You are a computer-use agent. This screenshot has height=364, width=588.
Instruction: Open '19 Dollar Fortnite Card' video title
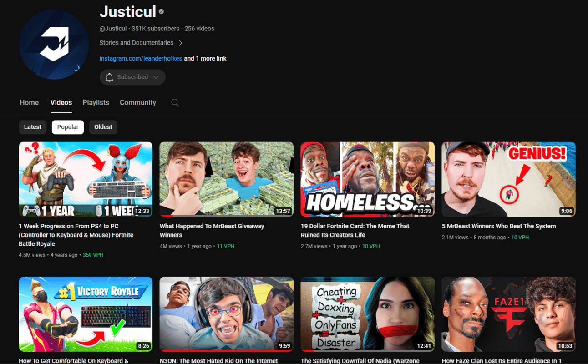click(355, 230)
